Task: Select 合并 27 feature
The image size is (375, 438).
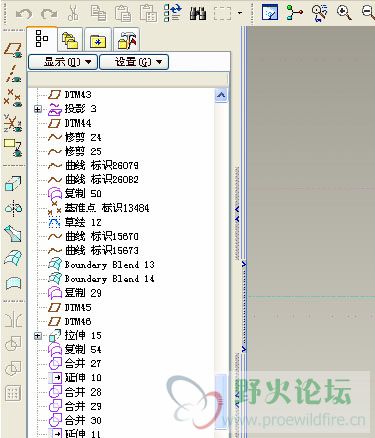Action: click(x=83, y=364)
